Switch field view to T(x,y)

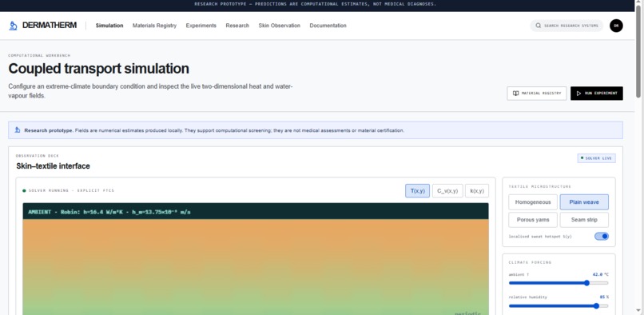pyautogui.click(x=417, y=191)
